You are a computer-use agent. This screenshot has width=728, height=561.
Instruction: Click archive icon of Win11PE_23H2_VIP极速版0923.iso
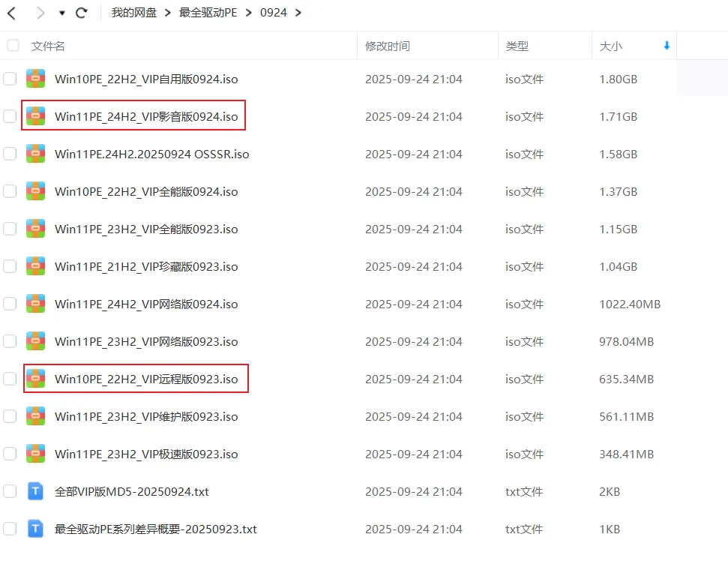[x=35, y=454]
